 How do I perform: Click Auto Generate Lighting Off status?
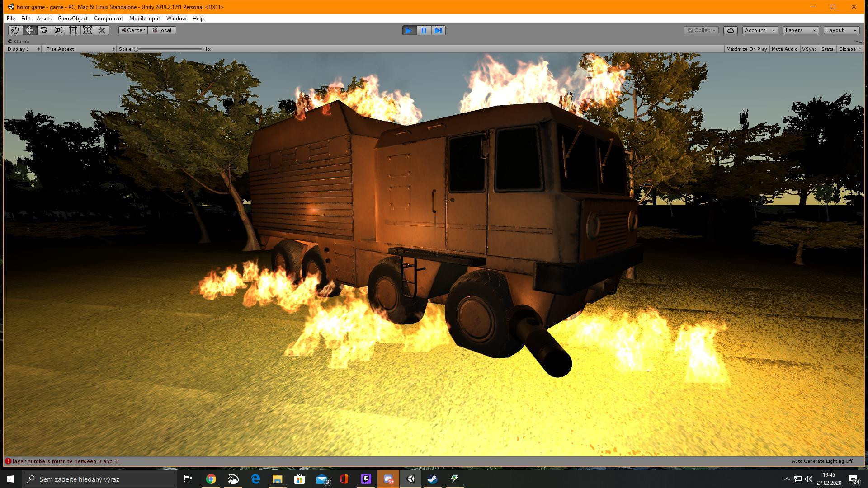tap(821, 461)
